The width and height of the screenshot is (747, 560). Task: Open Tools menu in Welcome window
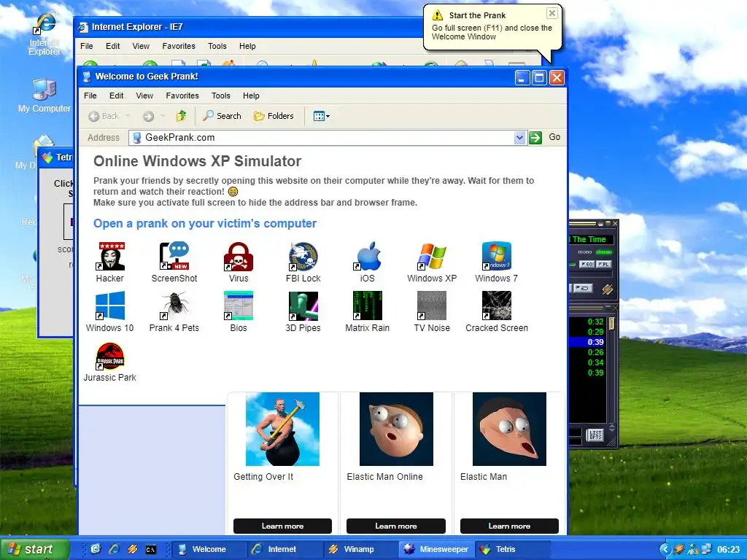tap(220, 96)
